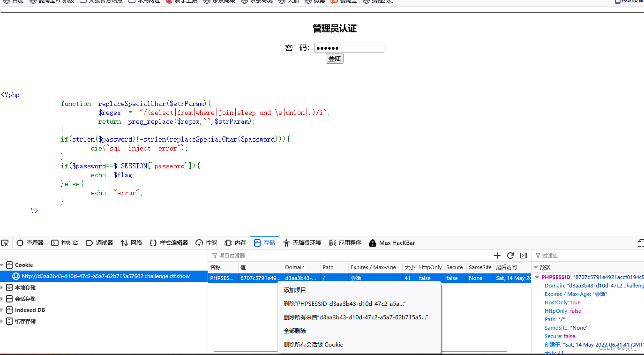Switch to the 网络 (Network) tab
644x355 pixels.
pyautogui.click(x=131, y=242)
